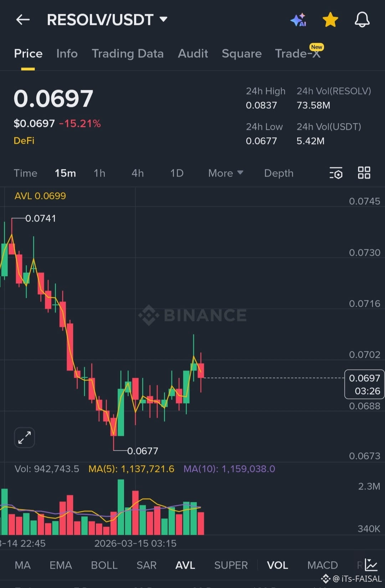Select the 4h interval
385x588 pixels.
point(138,173)
